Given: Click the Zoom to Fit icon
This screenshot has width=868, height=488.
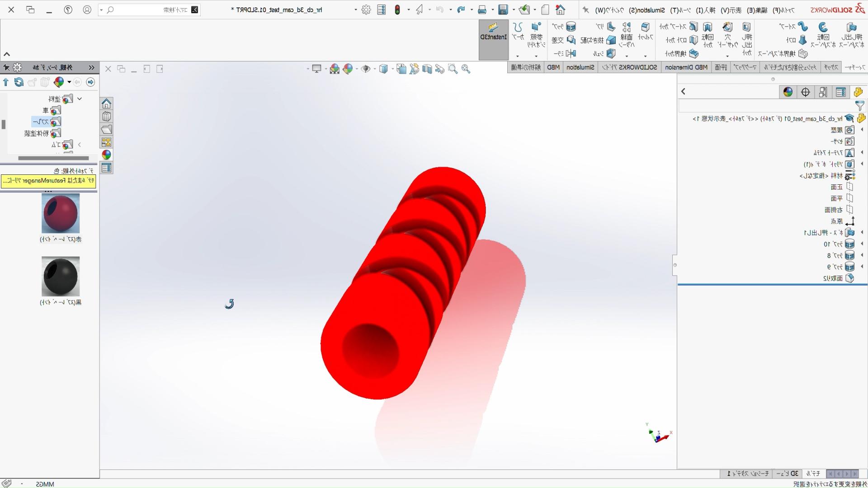Looking at the screenshot, I should pos(466,69).
